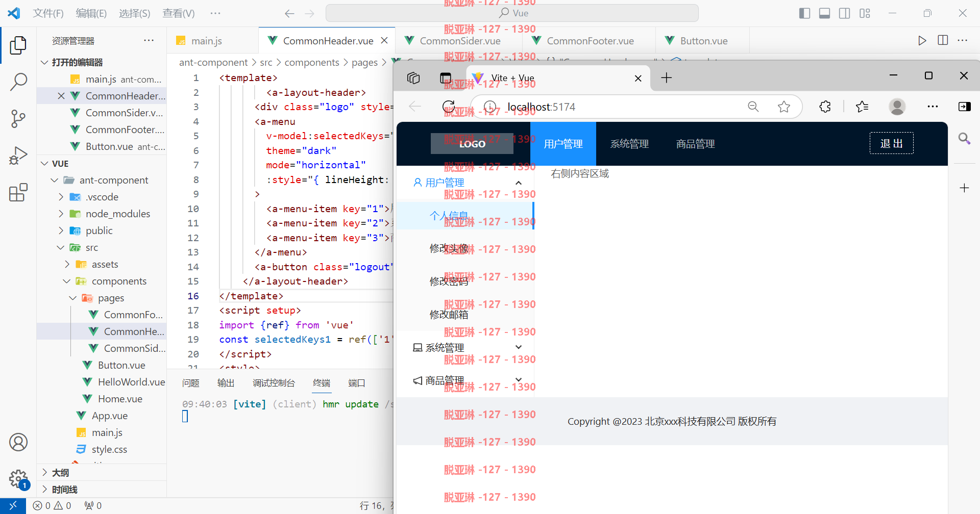Open the 选择(S) menu

point(135,13)
